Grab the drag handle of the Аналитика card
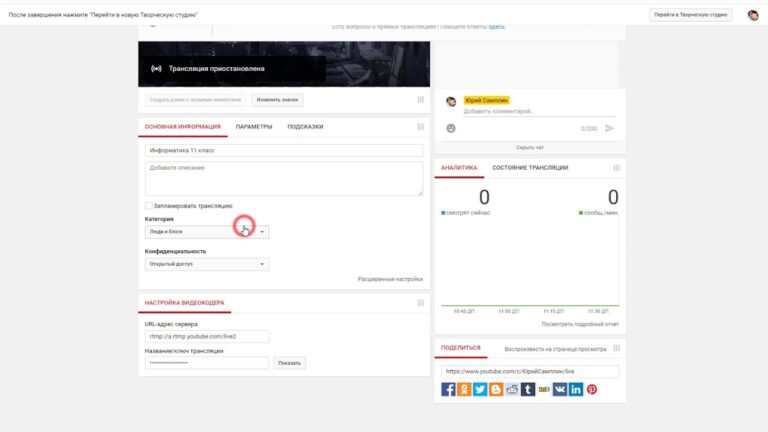Image resolution: width=768 pixels, height=432 pixels. click(x=617, y=168)
